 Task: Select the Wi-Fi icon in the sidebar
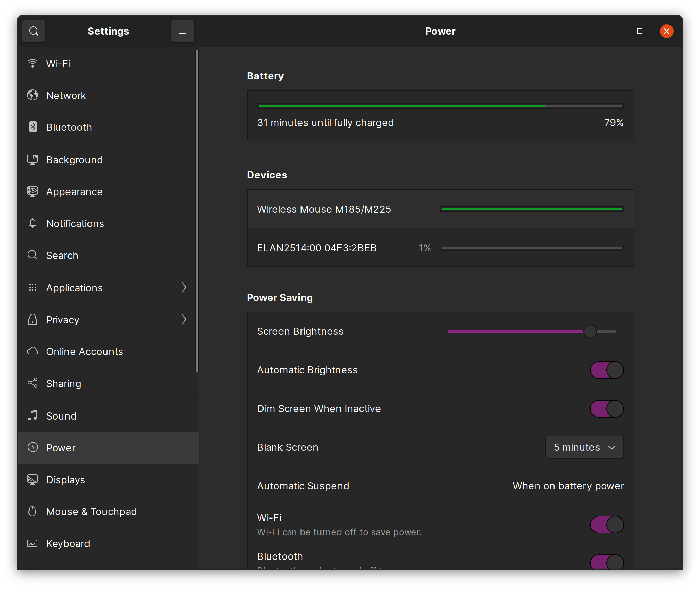click(33, 63)
